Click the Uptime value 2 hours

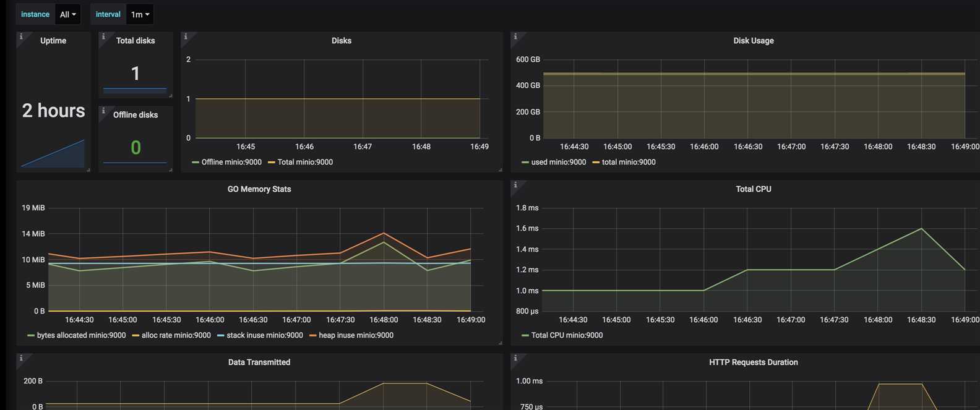click(x=54, y=111)
